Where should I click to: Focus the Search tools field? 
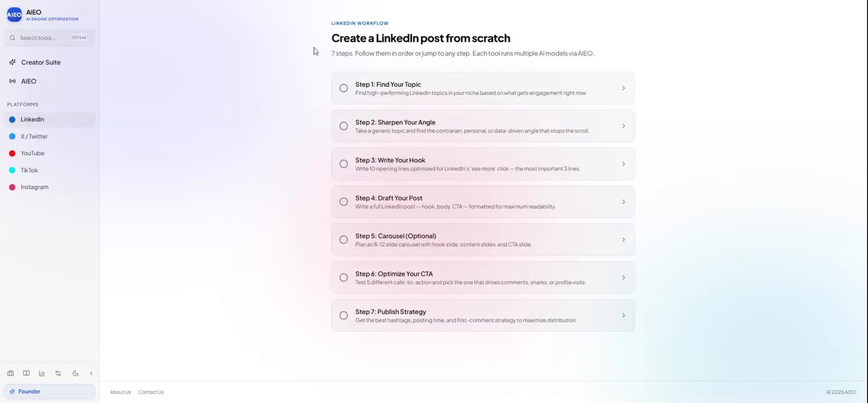tap(50, 38)
